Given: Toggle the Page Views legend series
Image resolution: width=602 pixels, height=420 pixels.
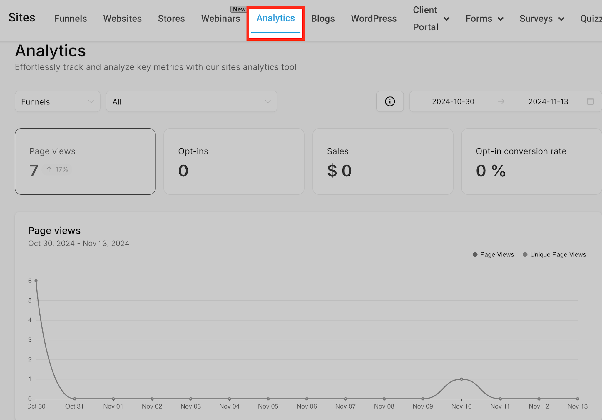Looking at the screenshot, I should (493, 255).
